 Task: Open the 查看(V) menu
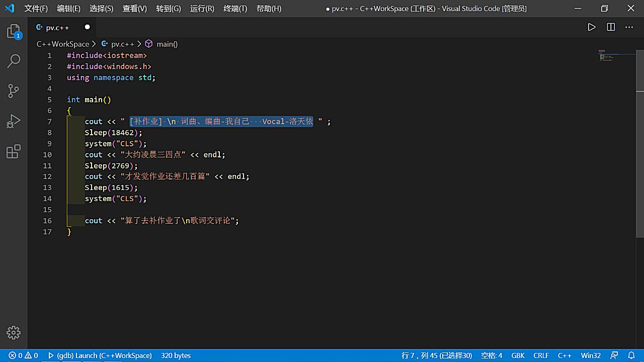coord(135,9)
